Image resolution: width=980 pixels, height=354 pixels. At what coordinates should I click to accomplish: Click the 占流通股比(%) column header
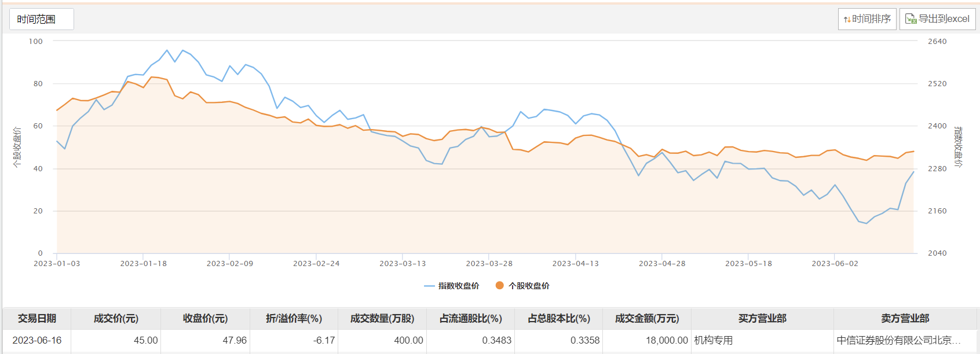[x=470, y=319]
